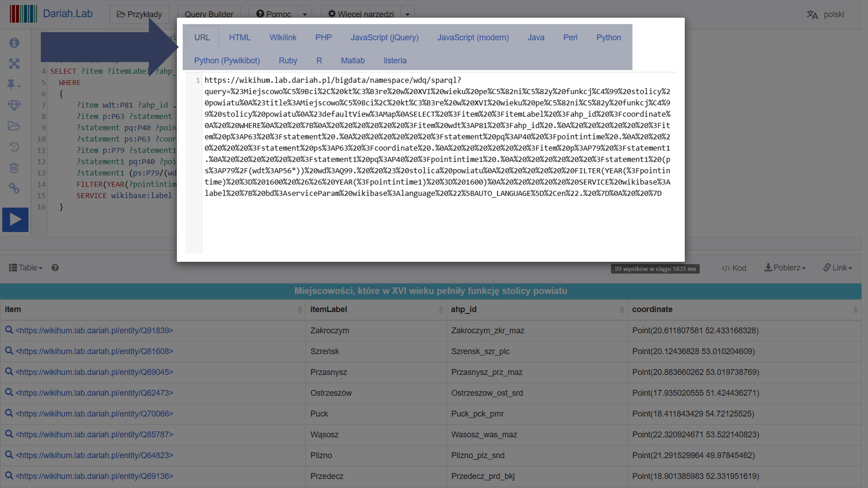
Task: Click the Kod code button
Action: coord(734,268)
